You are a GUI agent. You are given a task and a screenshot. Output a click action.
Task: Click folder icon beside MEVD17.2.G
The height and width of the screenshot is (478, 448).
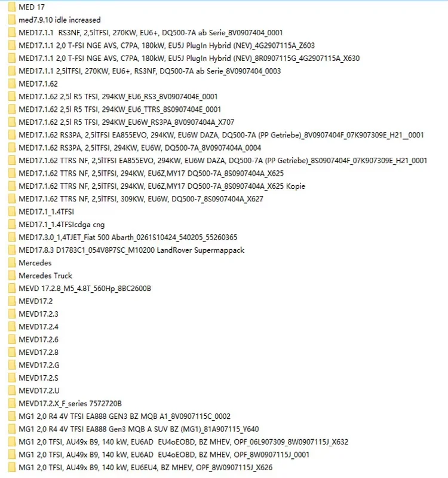pos(12,365)
